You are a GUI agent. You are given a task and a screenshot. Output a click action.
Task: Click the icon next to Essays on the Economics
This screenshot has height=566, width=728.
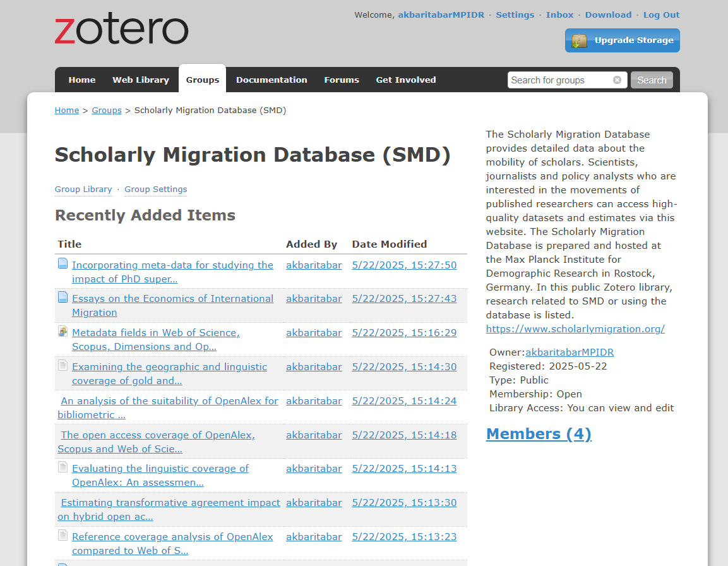coord(63,298)
